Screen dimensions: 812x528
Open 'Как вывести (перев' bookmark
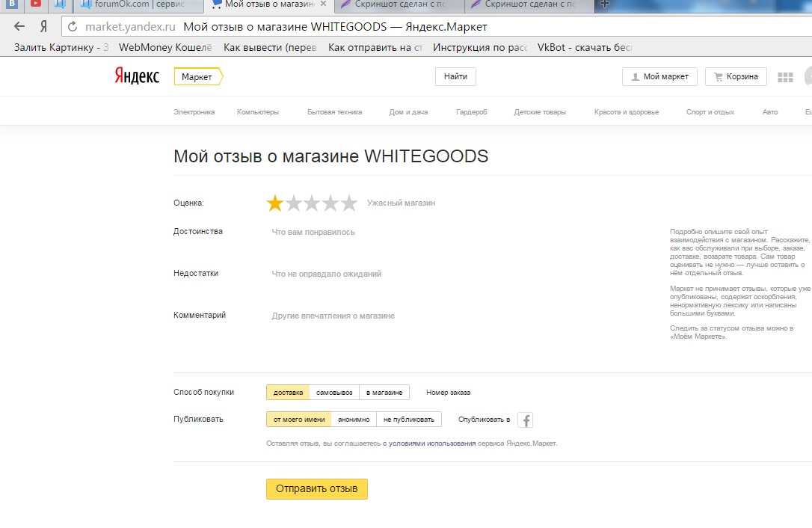pyautogui.click(x=270, y=47)
